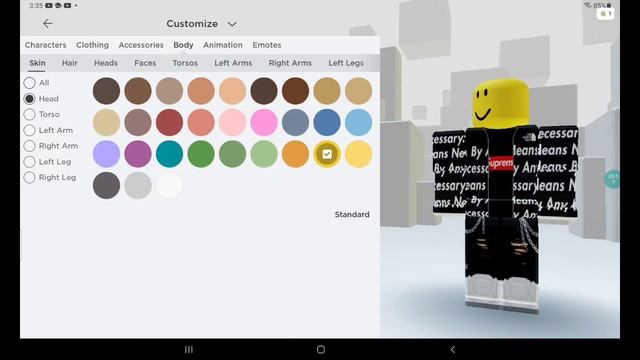The width and height of the screenshot is (640, 360).
Task: Pick the salmon coral skin swatch
Action: [201, 122]
